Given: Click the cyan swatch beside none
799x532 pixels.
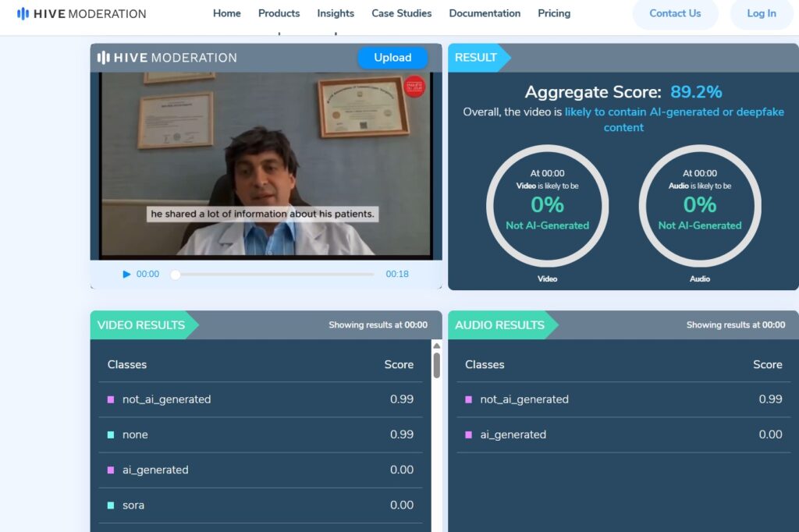Looking at the screenshot, I should coord(111,434).
